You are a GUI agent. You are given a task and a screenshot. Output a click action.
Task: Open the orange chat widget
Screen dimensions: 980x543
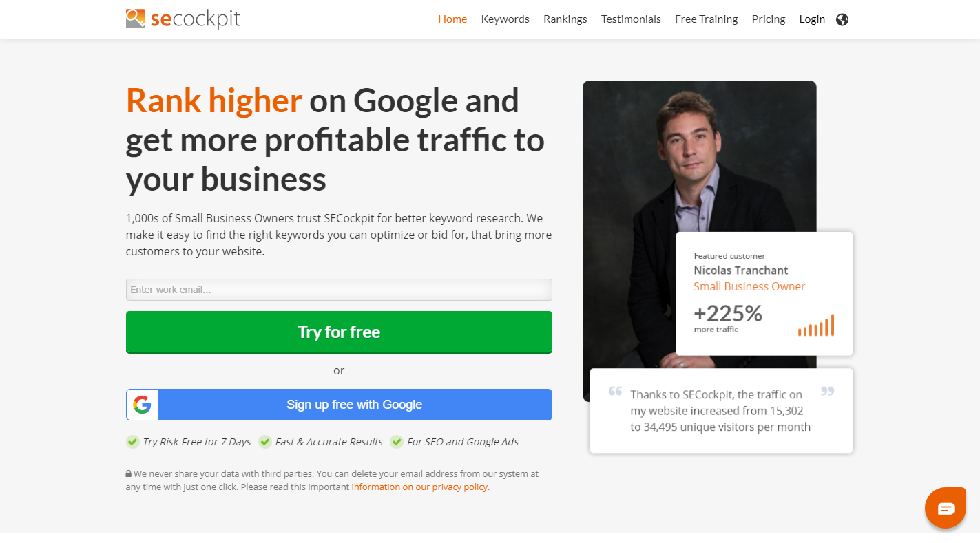tap(945, 508)
